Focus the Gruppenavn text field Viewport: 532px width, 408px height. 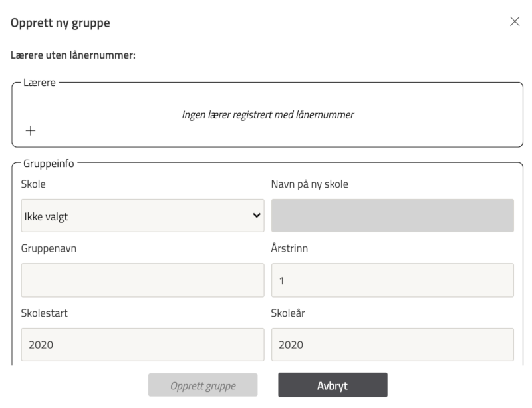point(142,280)
